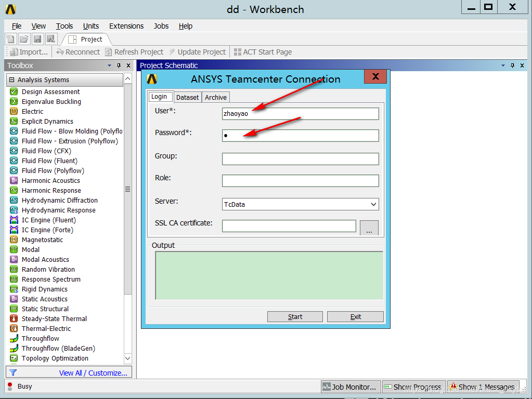Open the Toolbox panel options arrow
The image size is (532, 399).
coord(109,65)
